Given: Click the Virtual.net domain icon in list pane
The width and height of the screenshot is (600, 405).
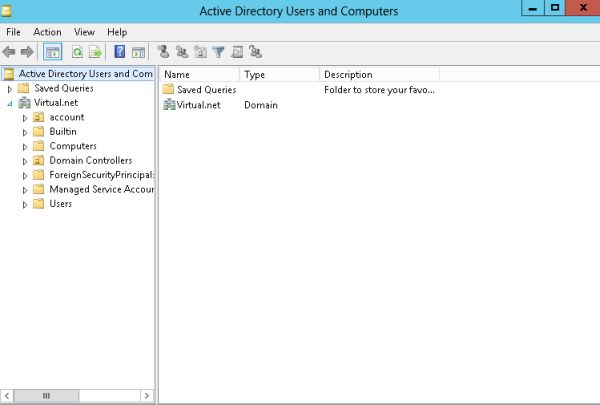Looking at the screenshot, I should (x=169, y=105).
